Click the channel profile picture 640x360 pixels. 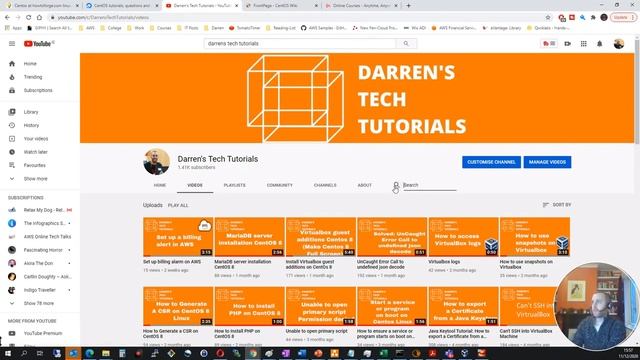[157, 162]
